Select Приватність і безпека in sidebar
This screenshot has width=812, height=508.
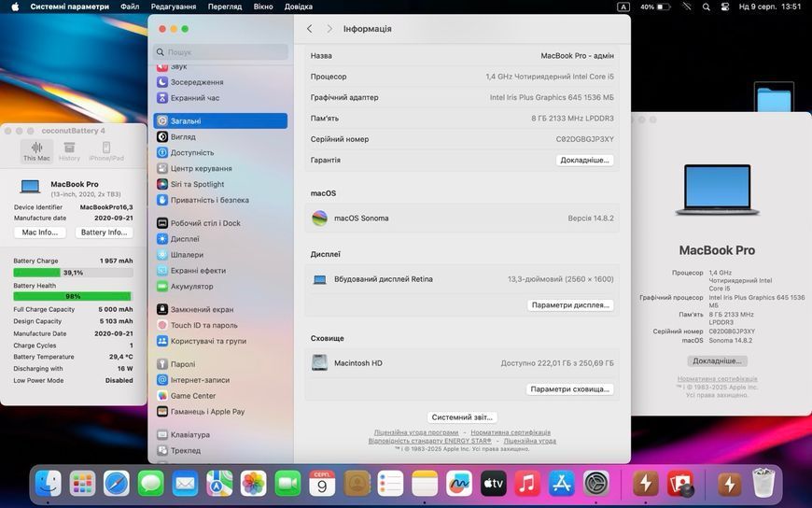pos(220,200)
